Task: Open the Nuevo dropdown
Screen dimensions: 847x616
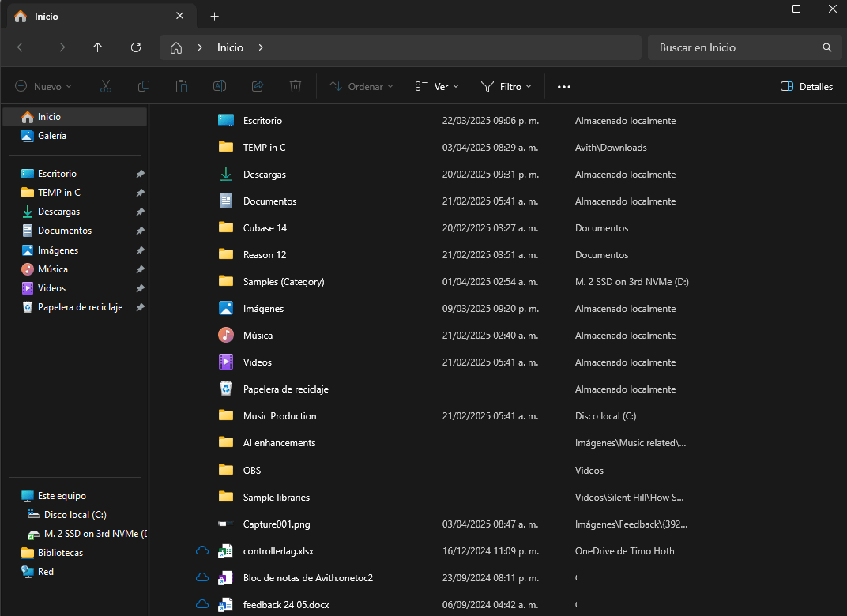Action: coord(43,86)
